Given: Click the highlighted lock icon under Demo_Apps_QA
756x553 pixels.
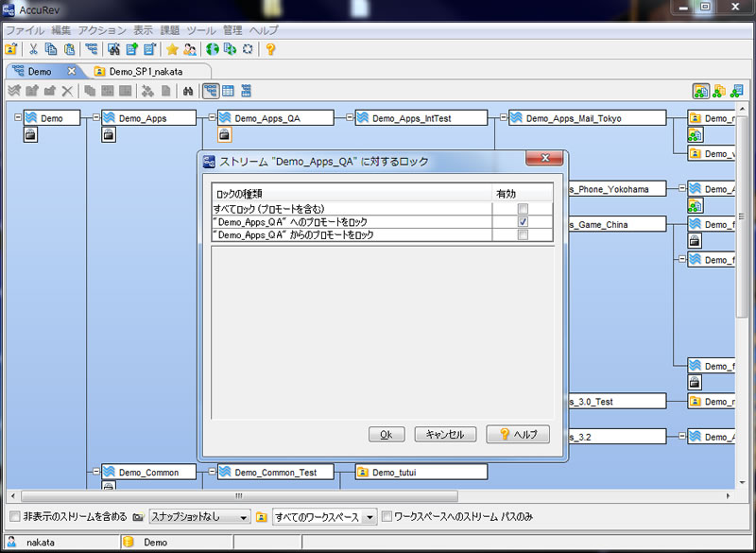Looking at the screenshot, I should click(225, 134).
